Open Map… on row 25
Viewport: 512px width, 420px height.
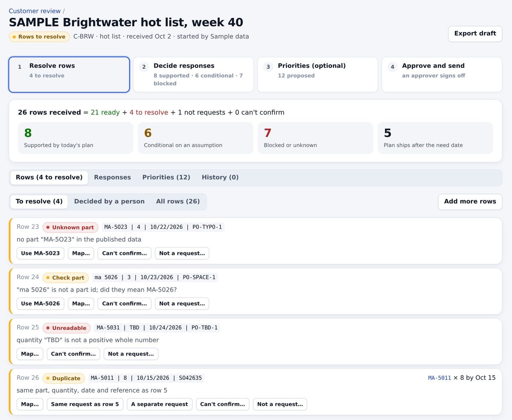pyautogui.click(x=30, y=354)
